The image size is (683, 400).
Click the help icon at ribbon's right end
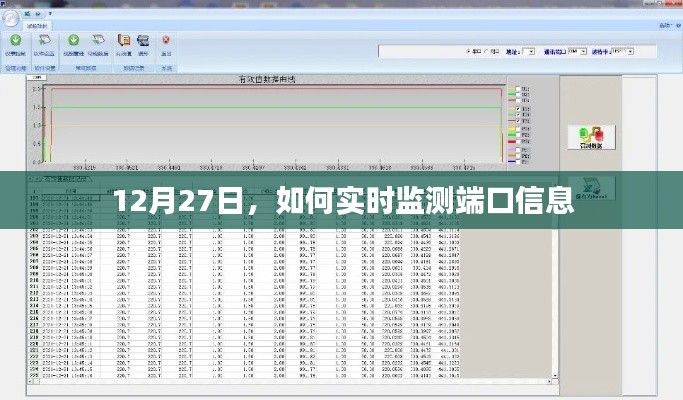click(x=679, y=26)
